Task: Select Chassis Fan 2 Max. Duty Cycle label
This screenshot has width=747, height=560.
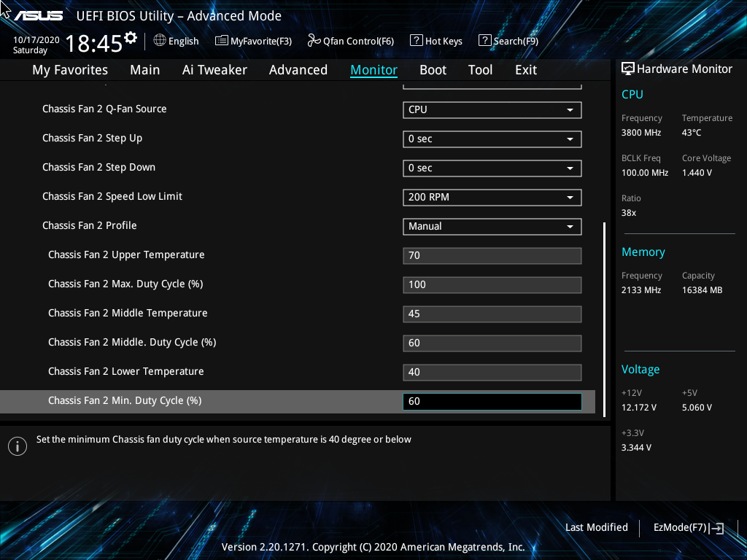Action: 125,284
